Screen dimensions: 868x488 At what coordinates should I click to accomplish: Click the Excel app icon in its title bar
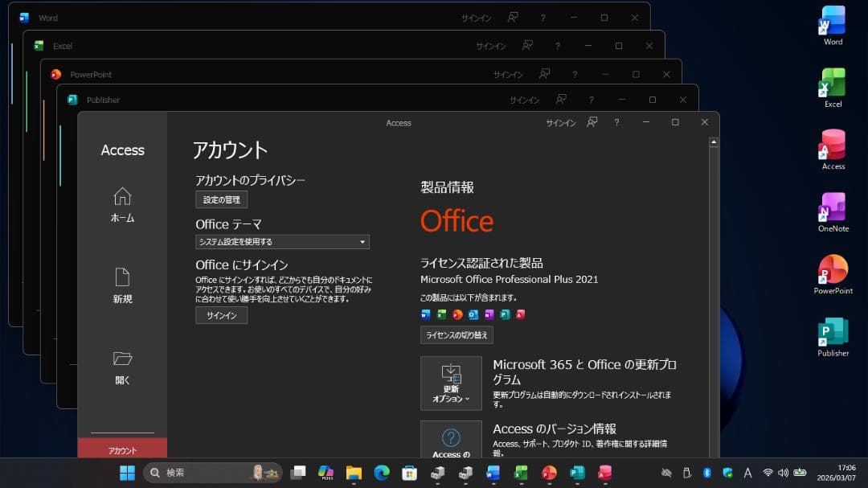pos(39,45)
